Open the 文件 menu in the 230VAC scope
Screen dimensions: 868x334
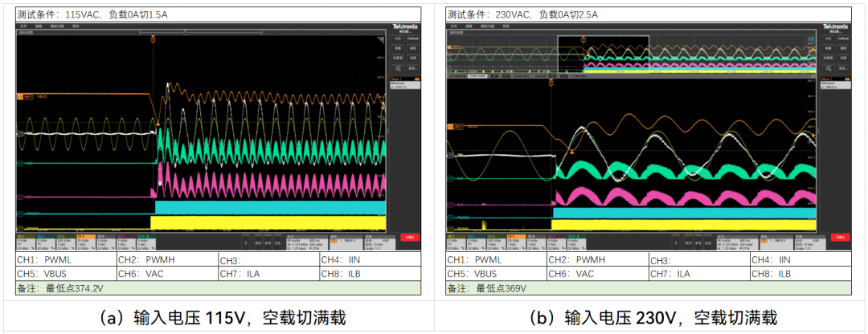(453, 26)
